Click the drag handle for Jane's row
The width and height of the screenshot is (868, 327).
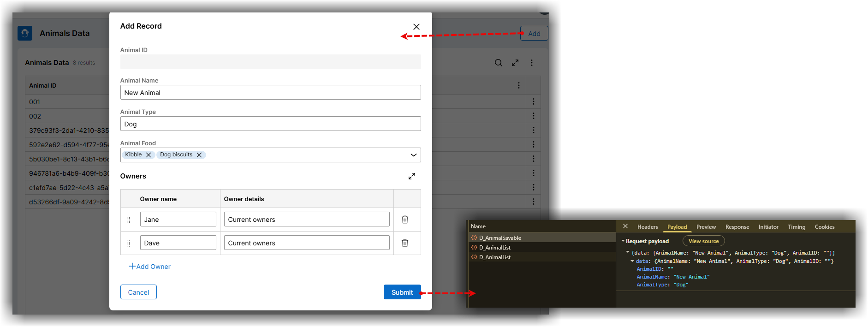[x=129, y=220]
